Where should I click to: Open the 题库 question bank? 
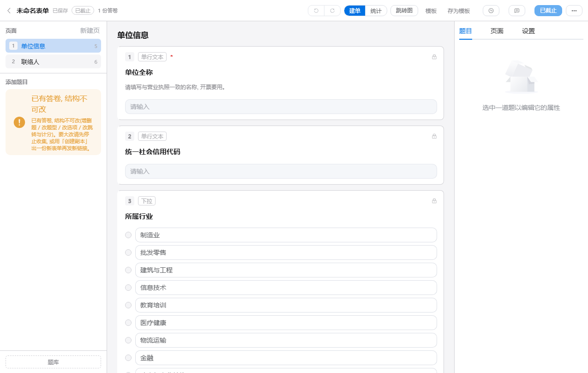click(53, 362)
